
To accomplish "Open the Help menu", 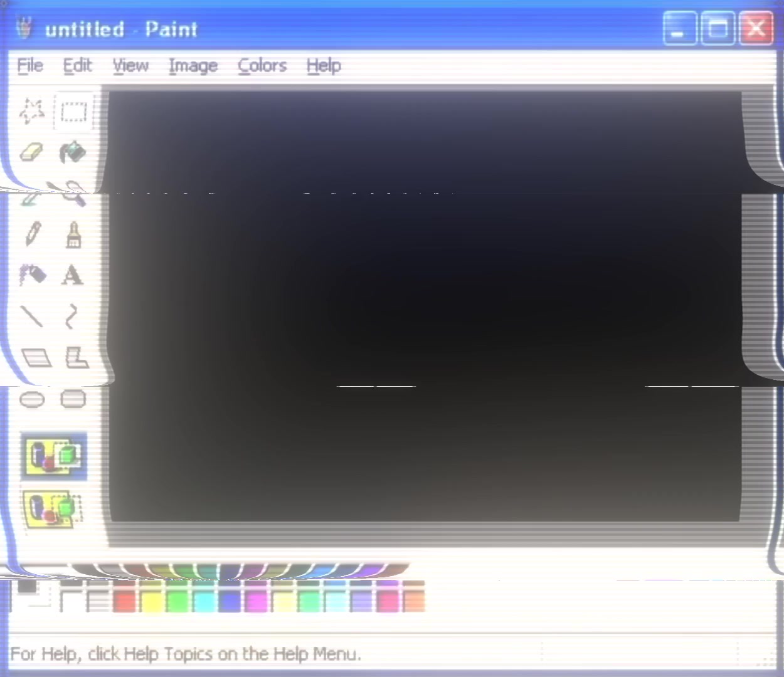I will (324, 65).
